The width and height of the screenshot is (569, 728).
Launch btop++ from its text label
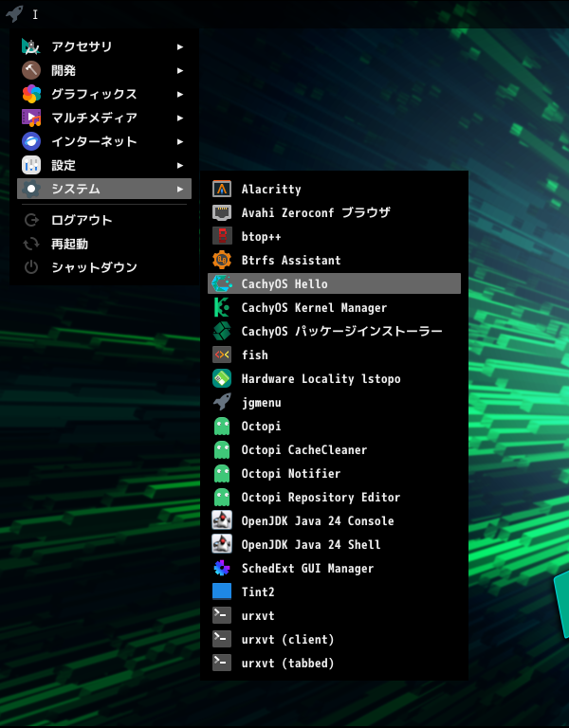[261, 236]
